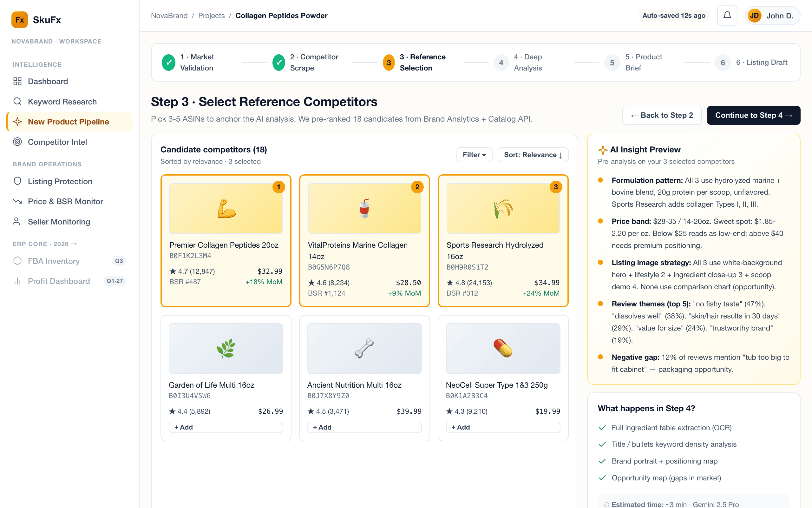Add NeoCell Super Type 1&3 250g
The width and height of the screenshot is (812, 508).
[x=503, y=427]
